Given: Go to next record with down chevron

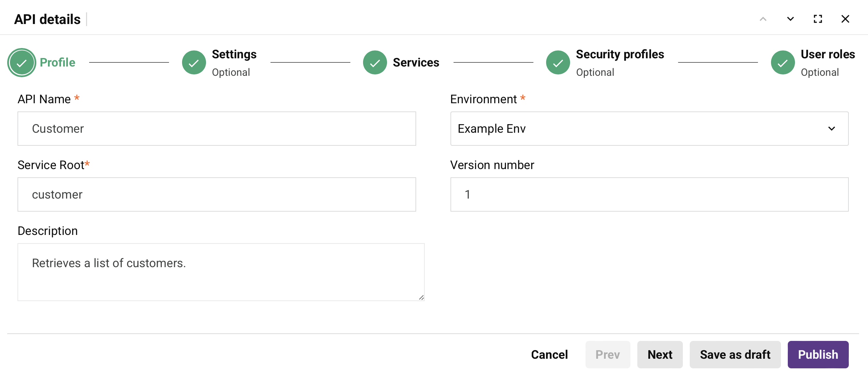Looking at the screenshot, I should tap(790, 19).
